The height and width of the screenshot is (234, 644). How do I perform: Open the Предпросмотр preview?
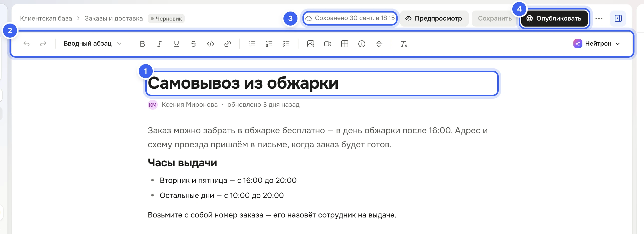point(434,18)
